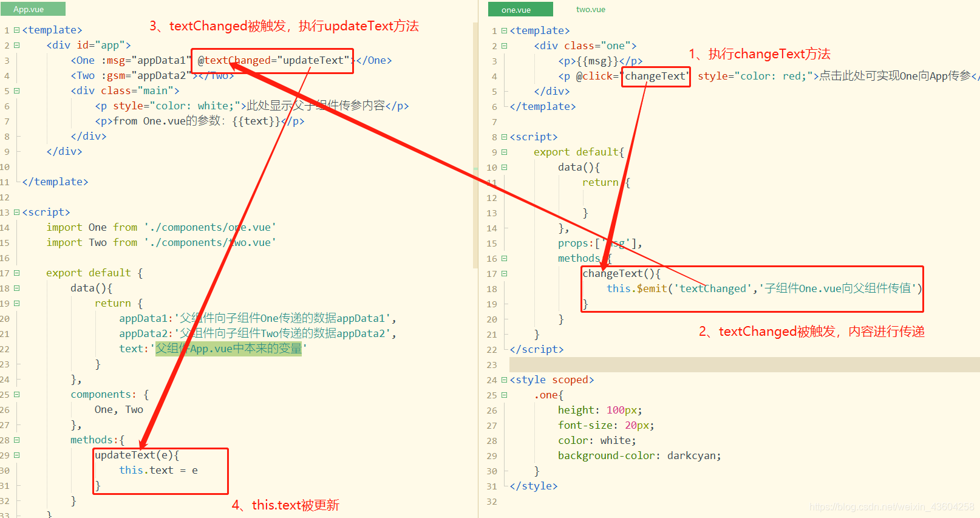980x518 pixels.
Task: Fold the .one{ CSS rule in one.vue
Action: point(504,395)
